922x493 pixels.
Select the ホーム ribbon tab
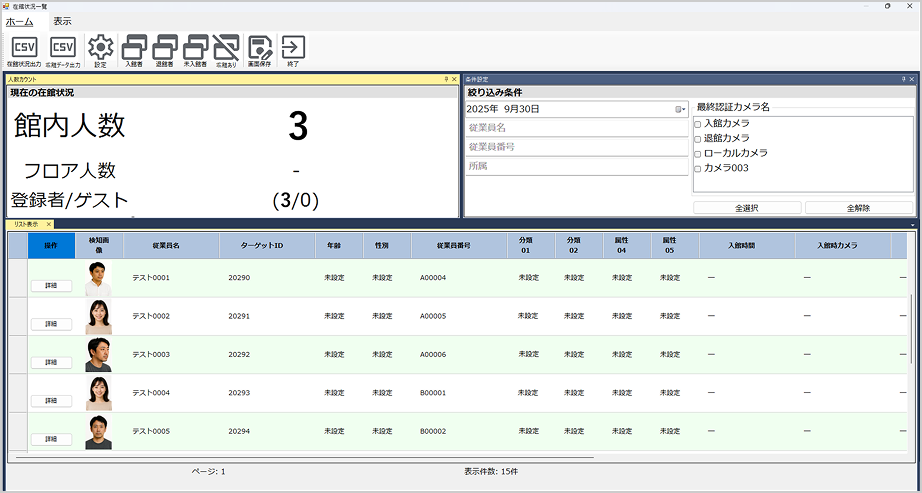pyautogui.click(x=19, y=21)
